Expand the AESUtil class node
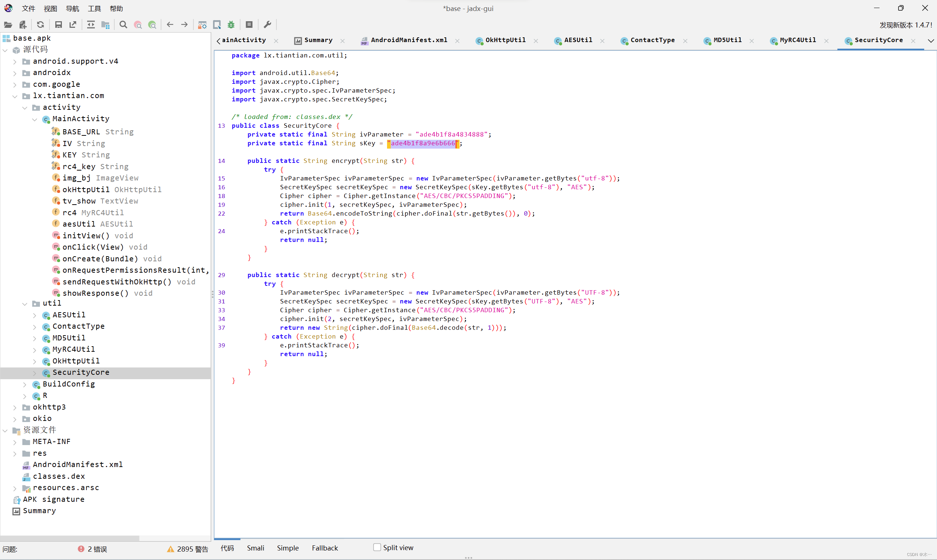937x560 pixels. 34,316
